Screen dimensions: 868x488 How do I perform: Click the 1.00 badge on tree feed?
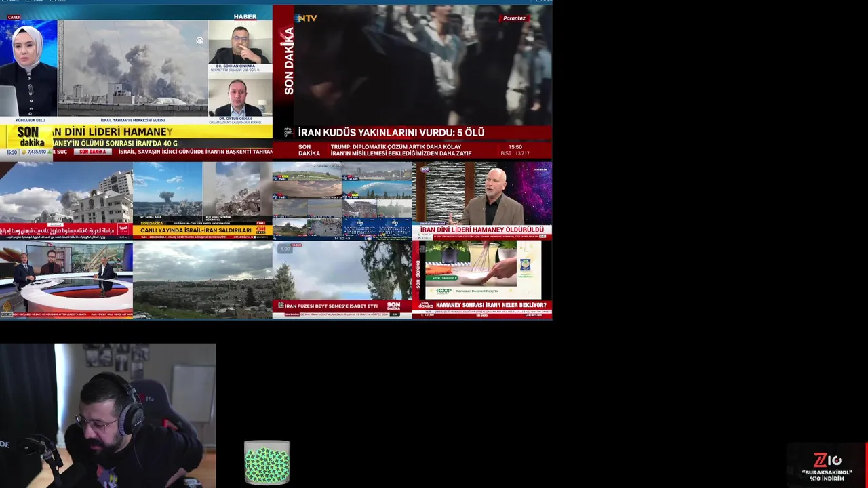coord(285,249)
